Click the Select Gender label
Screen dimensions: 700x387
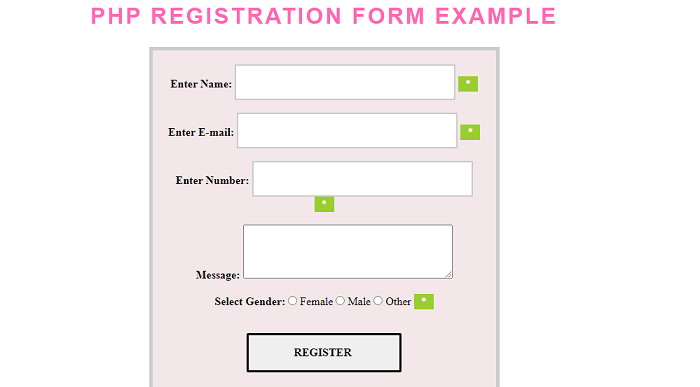250,302
